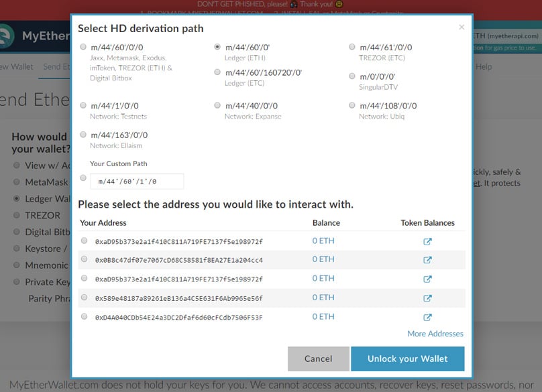This screenshot has height=392, width=542.
Task: Enable the Your Custom Path radio option
Action: [83, 178]
